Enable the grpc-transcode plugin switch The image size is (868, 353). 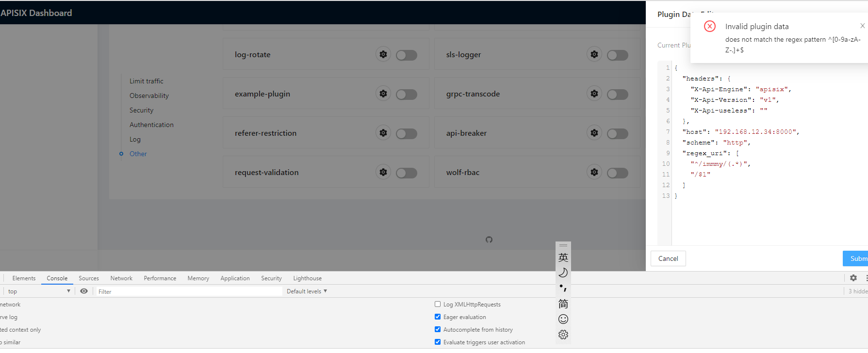[x=618, y=95]
